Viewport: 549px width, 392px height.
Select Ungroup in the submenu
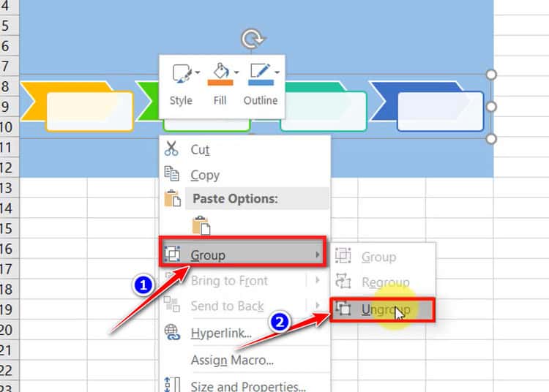[x=383, y=309]
